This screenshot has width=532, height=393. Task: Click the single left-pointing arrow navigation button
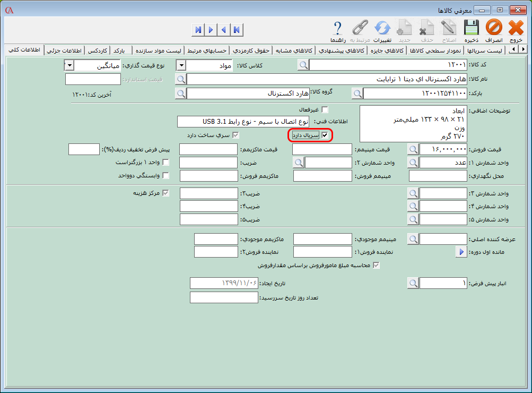pyautogui.click(x=223, y=30)
